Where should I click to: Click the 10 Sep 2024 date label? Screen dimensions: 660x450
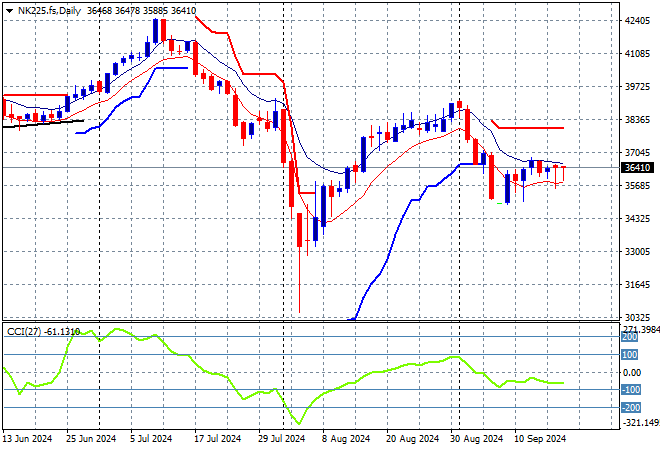tap(540, 439)
